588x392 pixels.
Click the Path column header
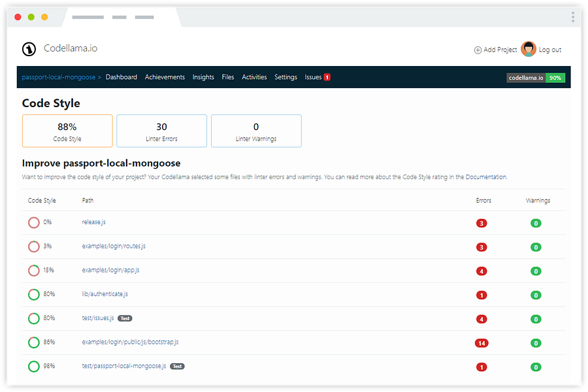click(x=88, y=201)
